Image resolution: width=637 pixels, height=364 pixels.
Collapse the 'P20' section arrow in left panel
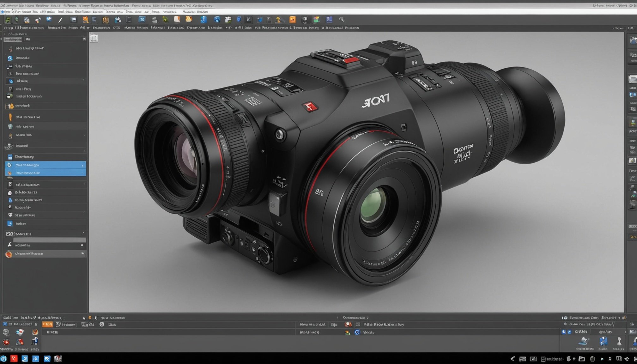click(83, 233)
